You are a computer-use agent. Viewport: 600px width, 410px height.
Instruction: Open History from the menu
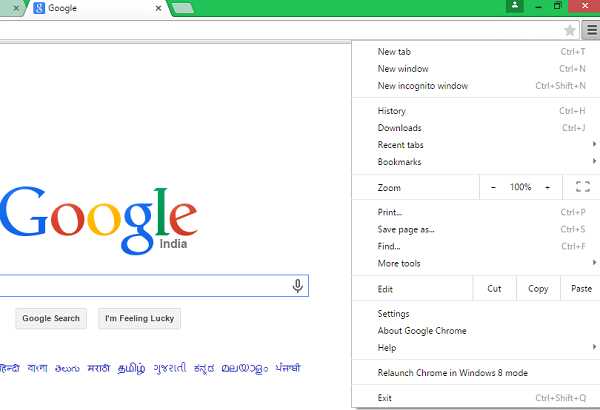coord(392,111)
